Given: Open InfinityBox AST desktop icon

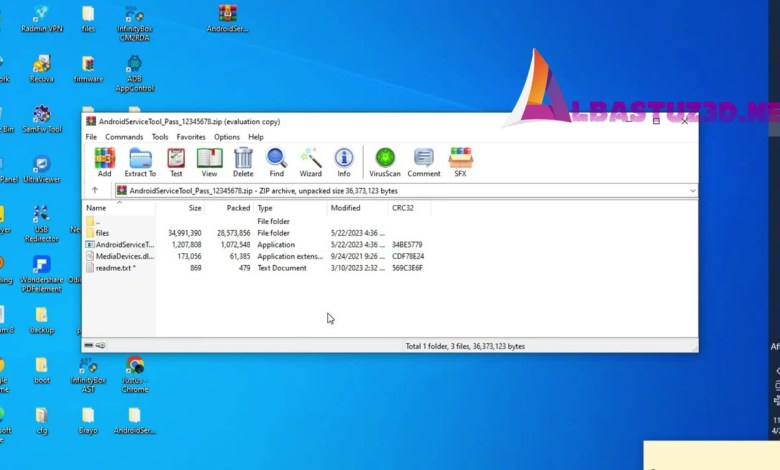Looking at the screenshot, I should tap(88, 375).
